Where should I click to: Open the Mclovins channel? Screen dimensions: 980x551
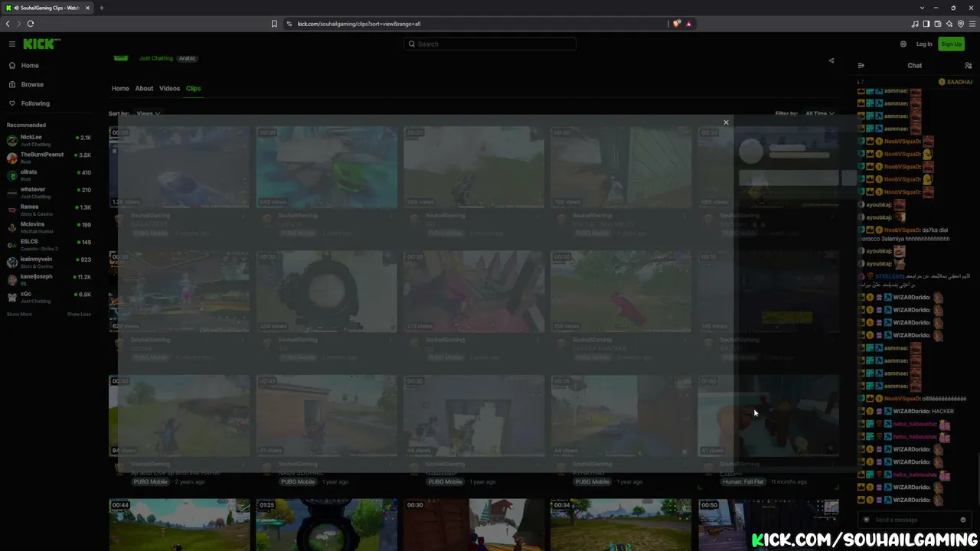pyautogui.click(x=49, y=227)
